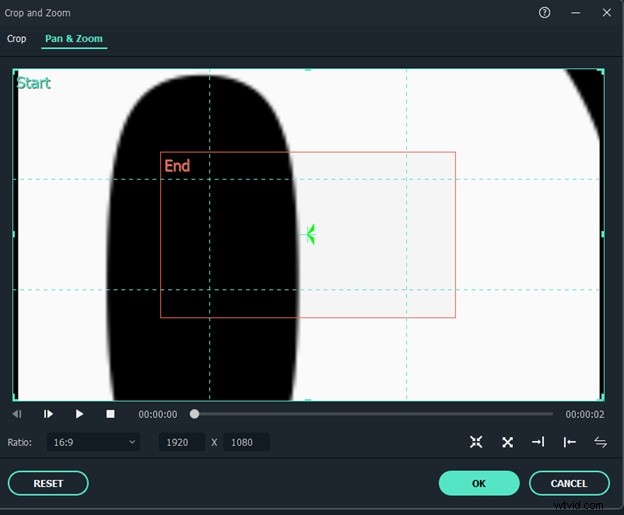Play the pan and zoom preview
This screenshot has height=515, width=624.
(x=79, y=414)
